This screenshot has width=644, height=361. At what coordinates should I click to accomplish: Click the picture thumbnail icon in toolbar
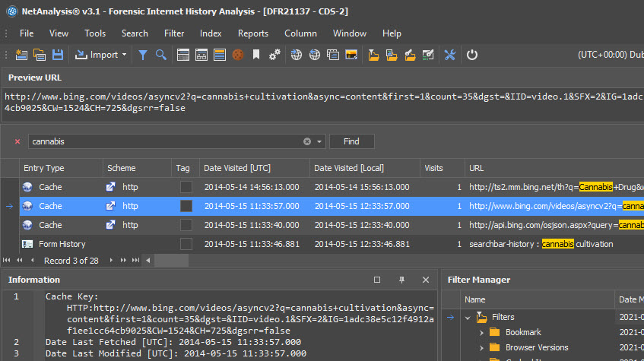coord(351,55)
